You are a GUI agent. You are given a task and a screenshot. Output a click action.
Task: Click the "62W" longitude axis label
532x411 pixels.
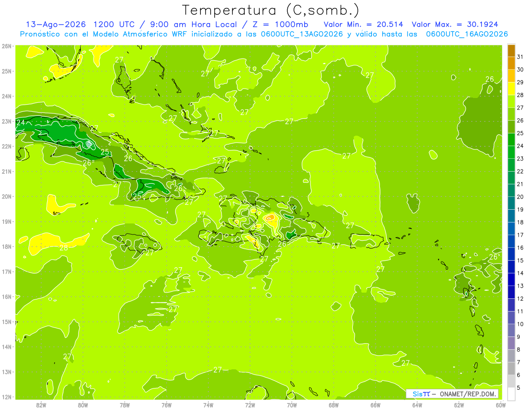pyautogui.click(x=459, y=405)
